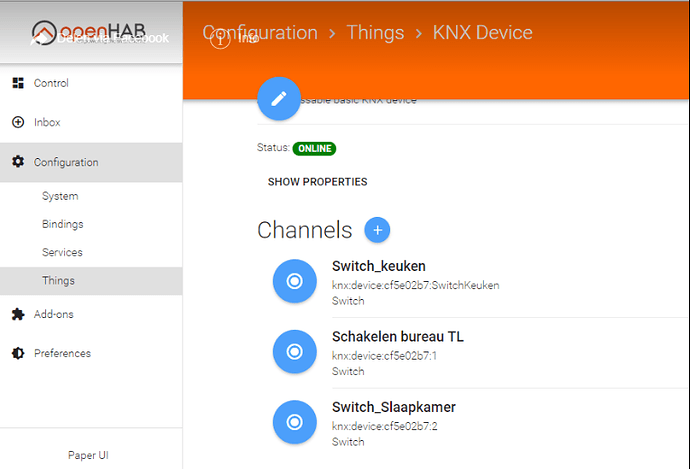
Task: Go to Services in the sidebar
Action: (x=62, y=252)
